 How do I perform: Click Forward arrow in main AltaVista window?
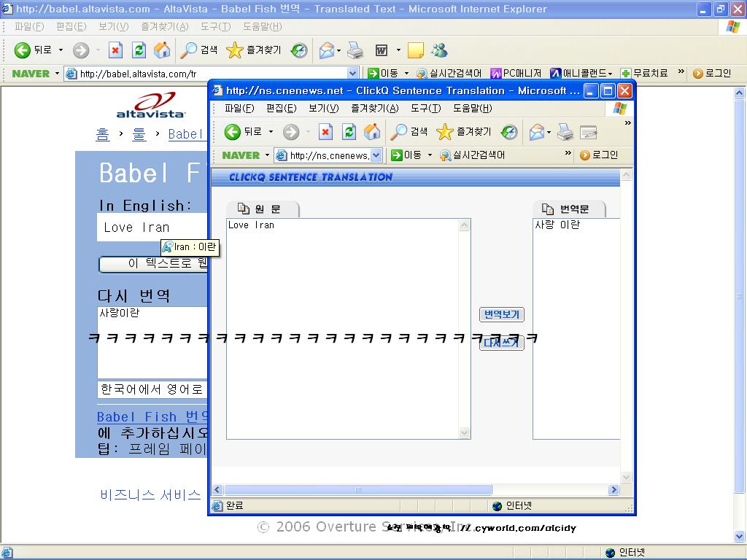[81, 50]
